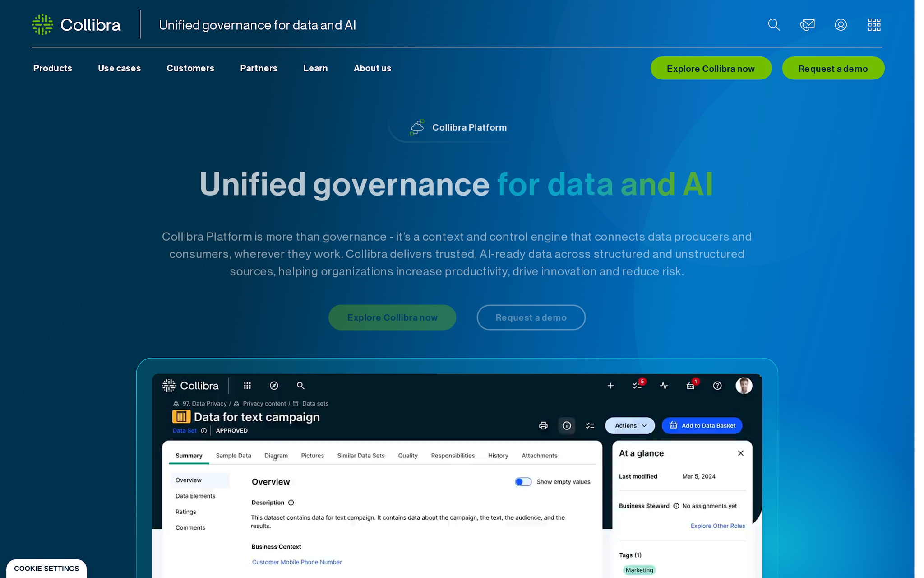Viewport: 924px width, 578px height.
Task: Click the demo app nine-dot grid icon
Action: tap(247, 386)
